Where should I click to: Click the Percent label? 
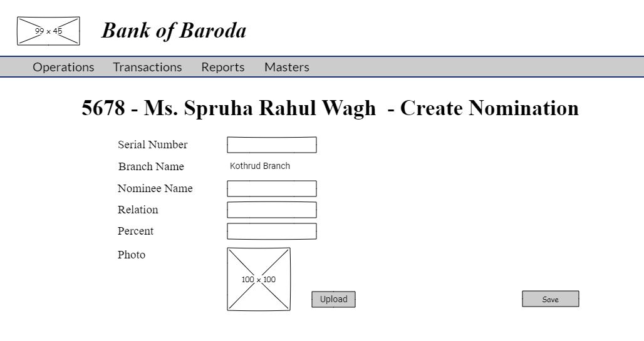click(x=135, y=231)
